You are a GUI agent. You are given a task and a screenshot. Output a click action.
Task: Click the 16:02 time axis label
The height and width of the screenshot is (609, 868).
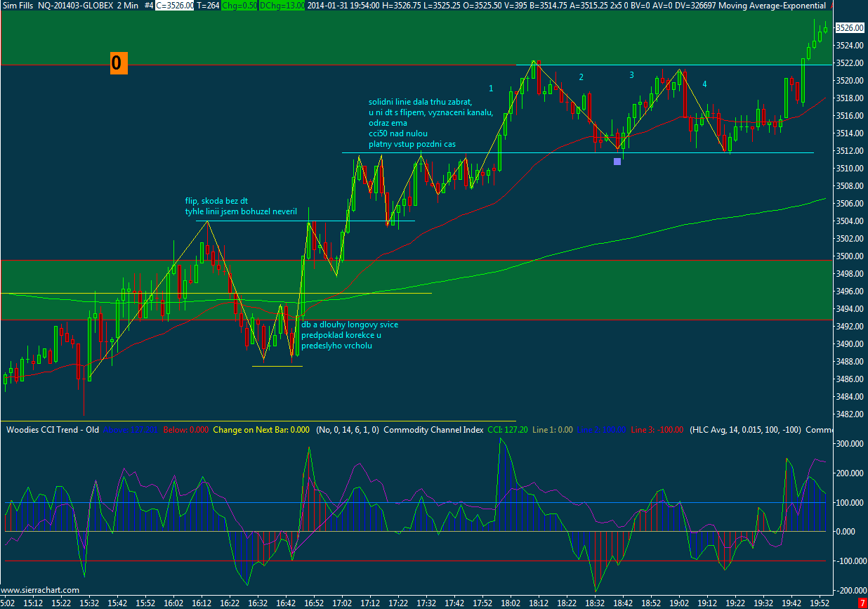173,603
